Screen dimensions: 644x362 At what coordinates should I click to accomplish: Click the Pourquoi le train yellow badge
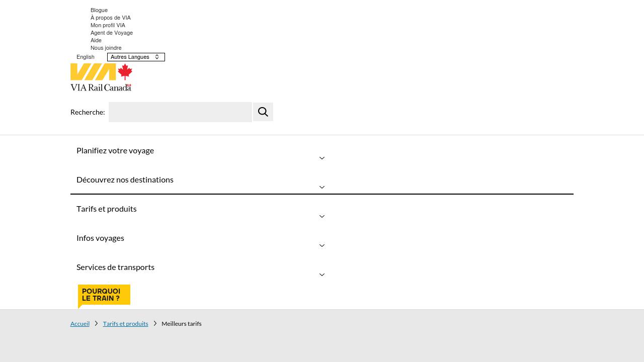point(104,296)
